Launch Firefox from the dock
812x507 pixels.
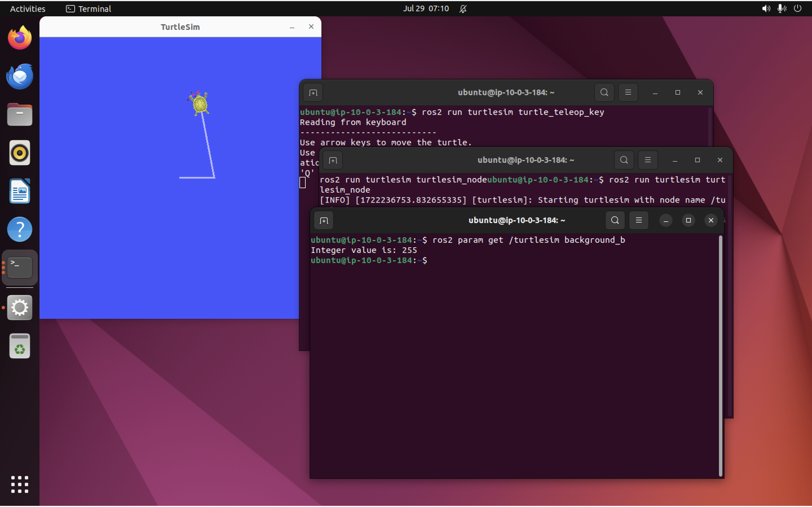coord(19,37)
